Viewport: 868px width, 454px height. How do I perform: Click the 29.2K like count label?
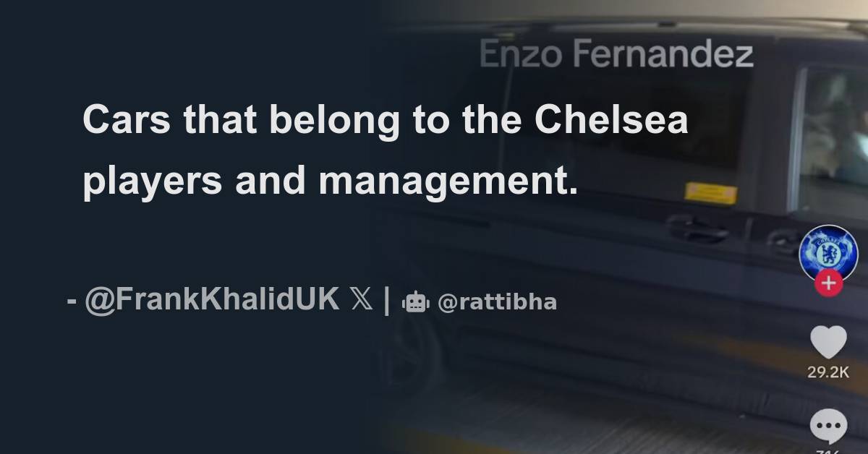click(x=828, y=371)
